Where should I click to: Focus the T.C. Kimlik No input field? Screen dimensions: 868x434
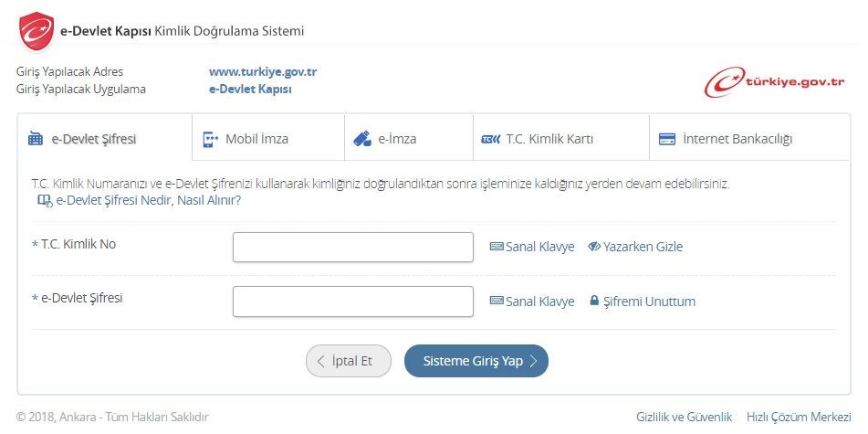352,247
